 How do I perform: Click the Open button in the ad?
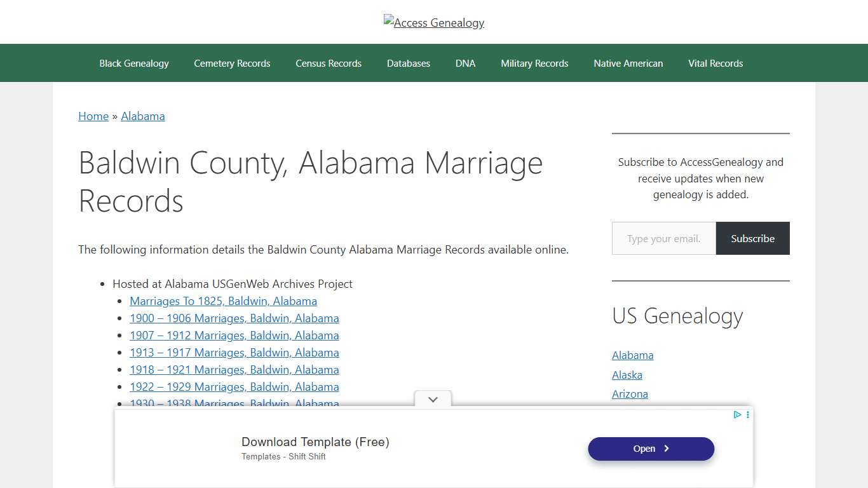coord(650,449)
